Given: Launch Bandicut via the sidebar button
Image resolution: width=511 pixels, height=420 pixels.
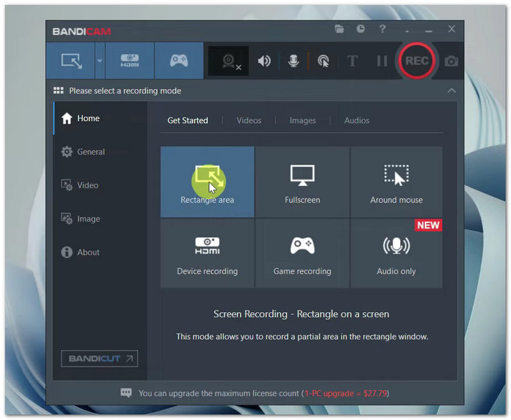Looking at the screenshot, I should (99, 359).
